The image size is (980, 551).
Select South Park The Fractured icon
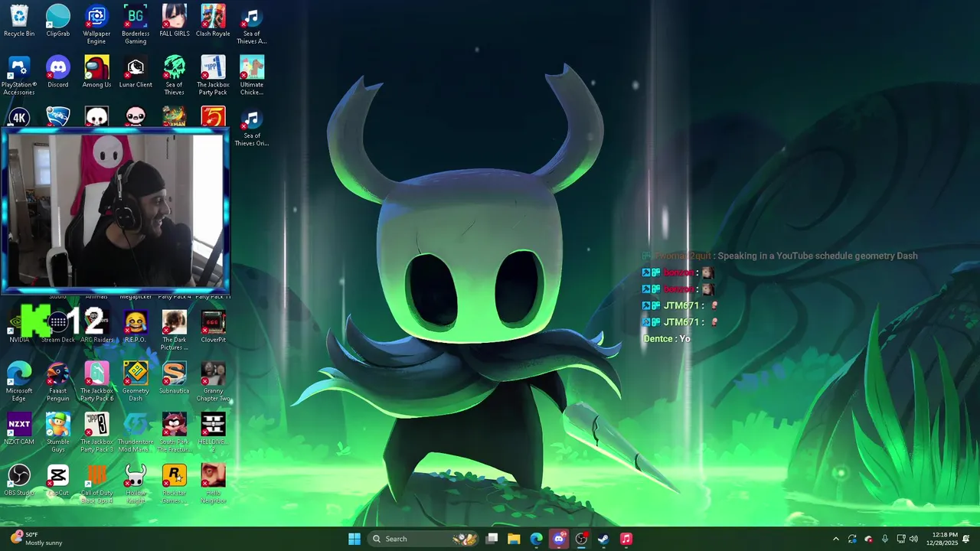pos(175,432)
